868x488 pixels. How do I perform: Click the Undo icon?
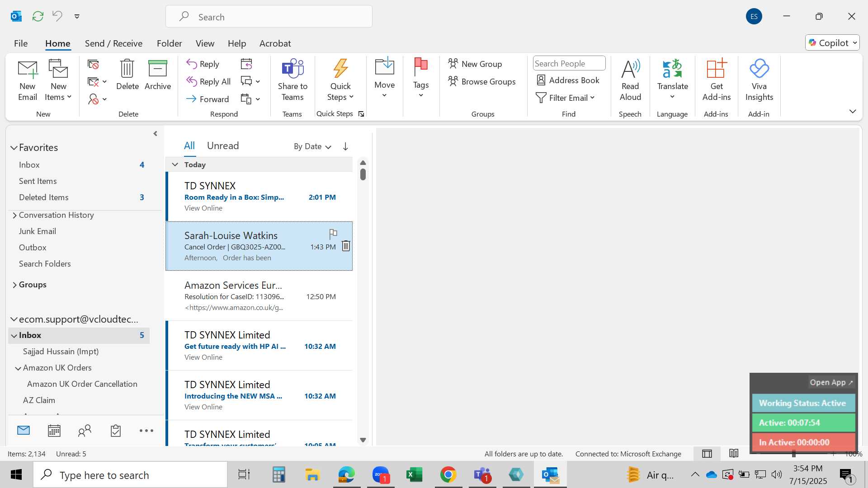tap(57, 16)
